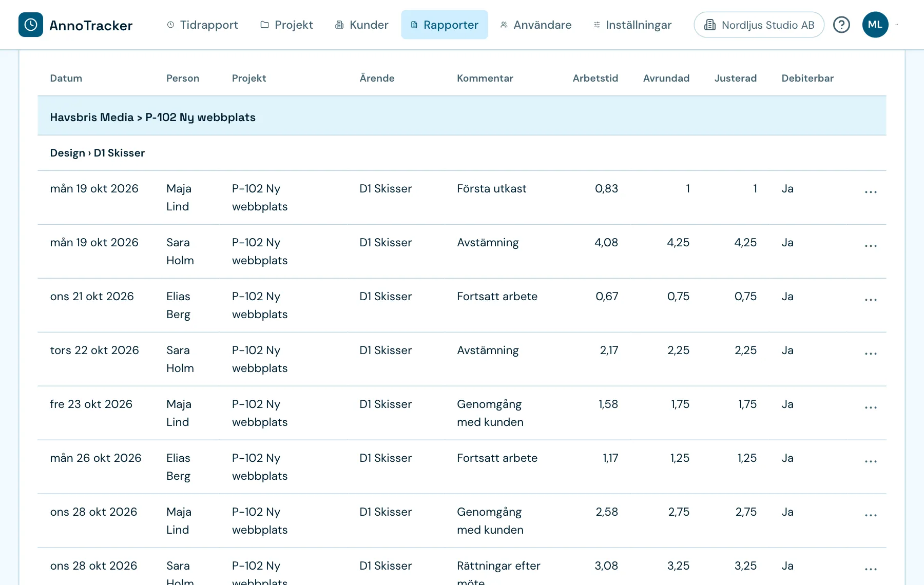Click the Debiterbar column header
This screenshot has height=585, width=924.
click(807, 78)
